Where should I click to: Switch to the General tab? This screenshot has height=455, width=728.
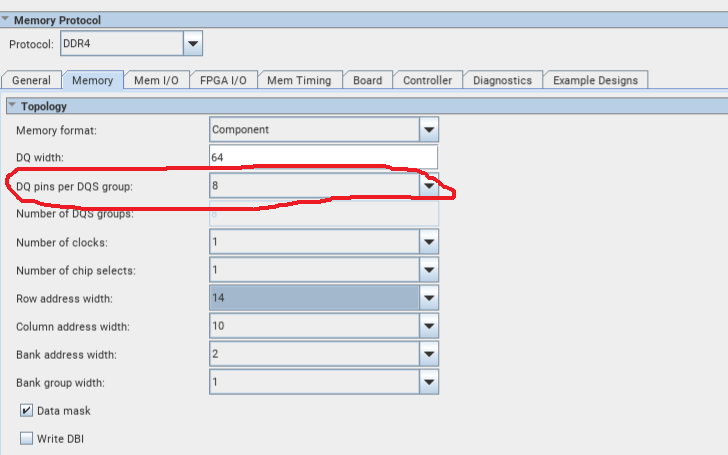coord(31,80)
